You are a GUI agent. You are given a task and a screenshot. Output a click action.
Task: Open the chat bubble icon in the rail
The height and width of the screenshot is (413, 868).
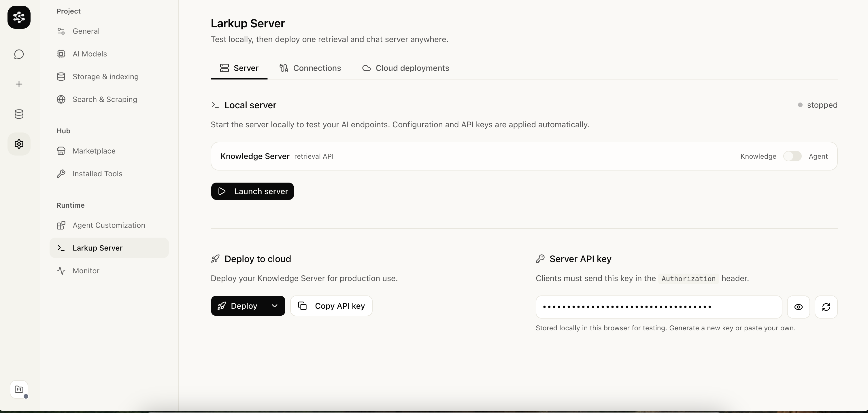(19, 54)
